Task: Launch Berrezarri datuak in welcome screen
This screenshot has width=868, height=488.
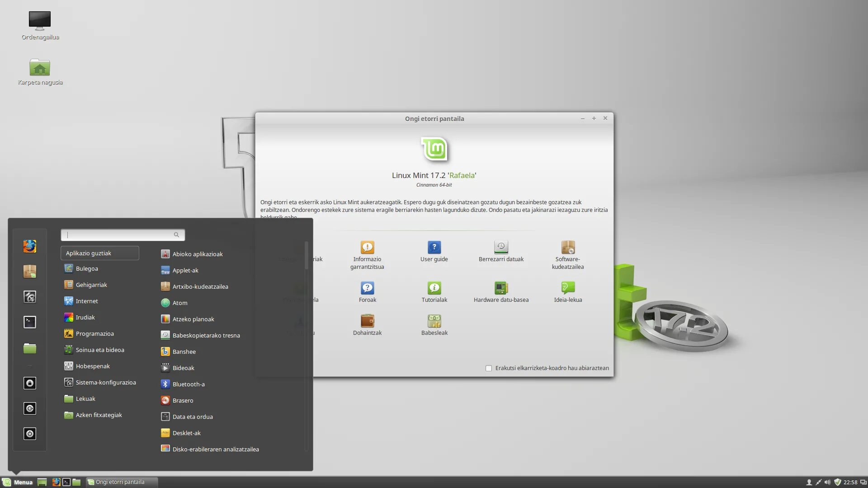Action: coord(501,252)
